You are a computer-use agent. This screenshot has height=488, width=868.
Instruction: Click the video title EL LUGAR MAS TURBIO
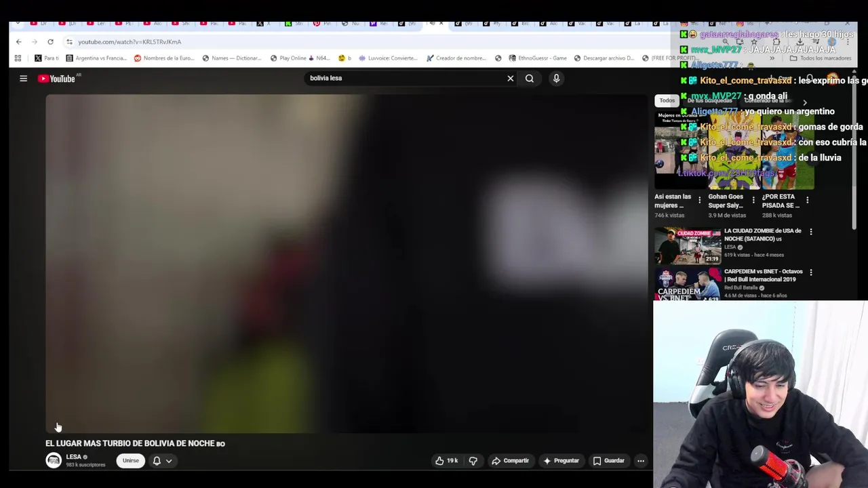135,443
